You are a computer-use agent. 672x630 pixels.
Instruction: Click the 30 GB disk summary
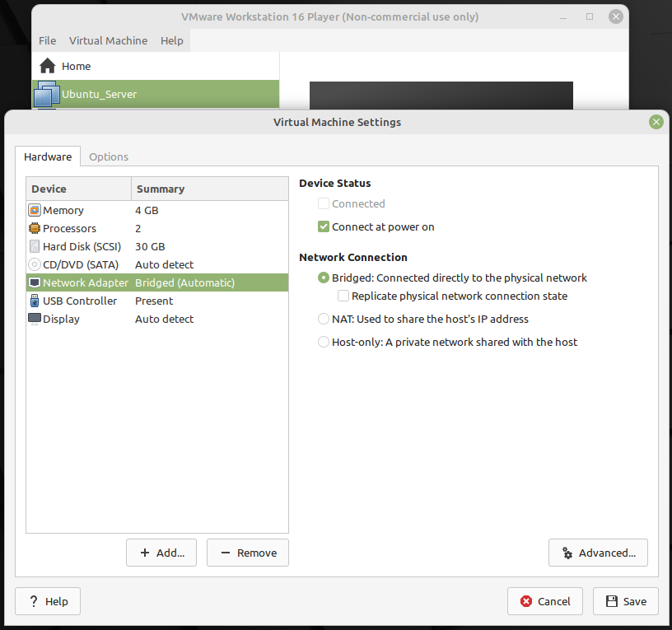[150, 246]
